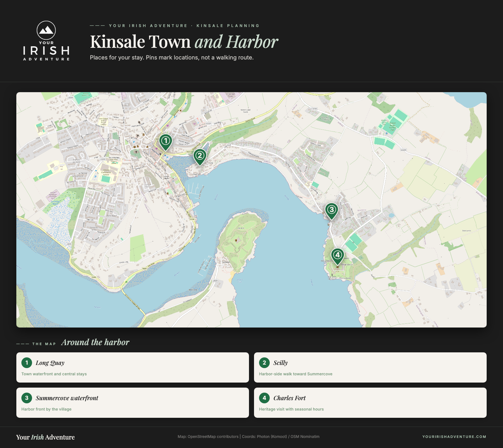Screen dimensions: 503x448
Task: Click 'Places for your stay' subtitle text
Action: [x=172, y=58]
